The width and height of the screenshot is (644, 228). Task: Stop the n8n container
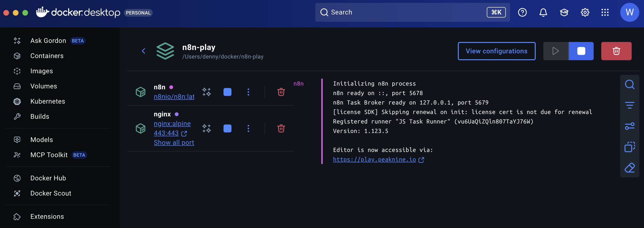(x=227, y=92)
